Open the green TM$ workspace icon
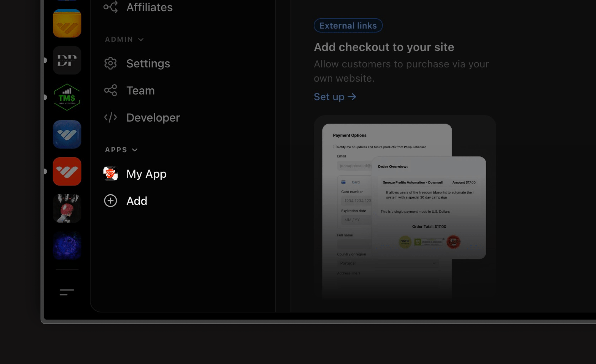 (67, 97)
